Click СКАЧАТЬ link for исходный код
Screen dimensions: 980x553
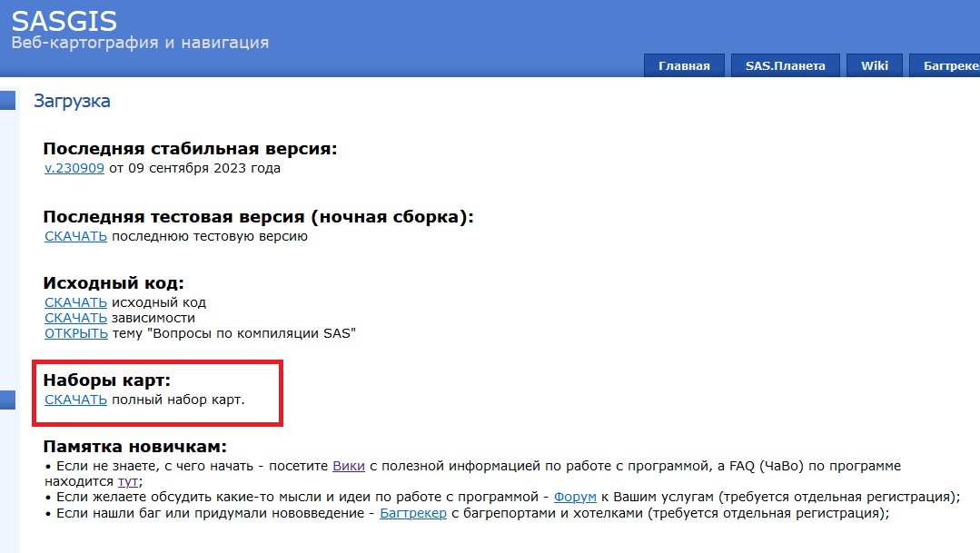(x=75, y=302)
